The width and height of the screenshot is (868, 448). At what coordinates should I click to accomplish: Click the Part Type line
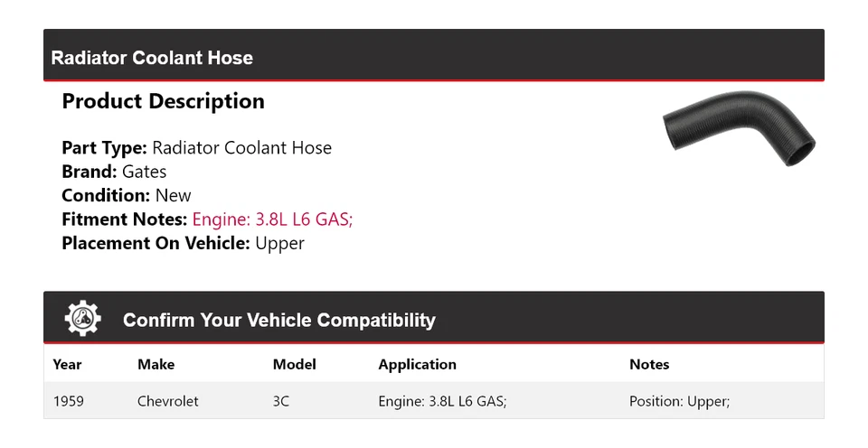196,148
